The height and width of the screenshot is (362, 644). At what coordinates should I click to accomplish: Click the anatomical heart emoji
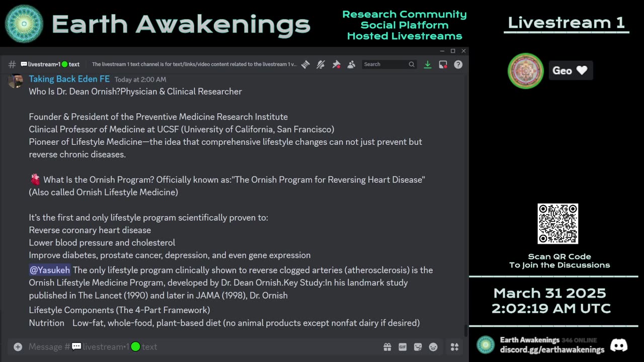pos(35,179)
